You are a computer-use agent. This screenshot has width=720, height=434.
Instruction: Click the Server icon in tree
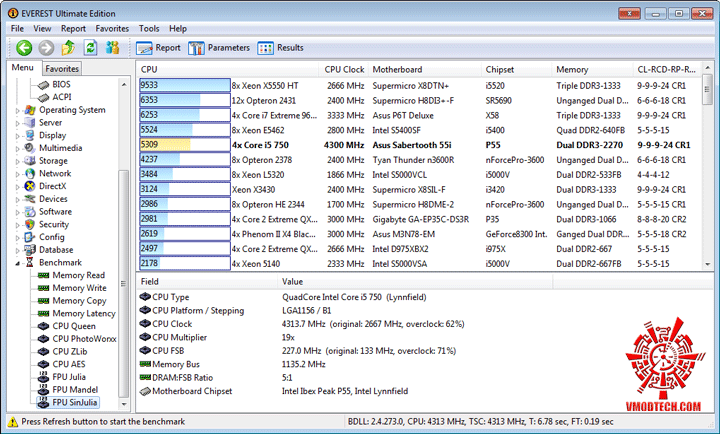point(30,123)
